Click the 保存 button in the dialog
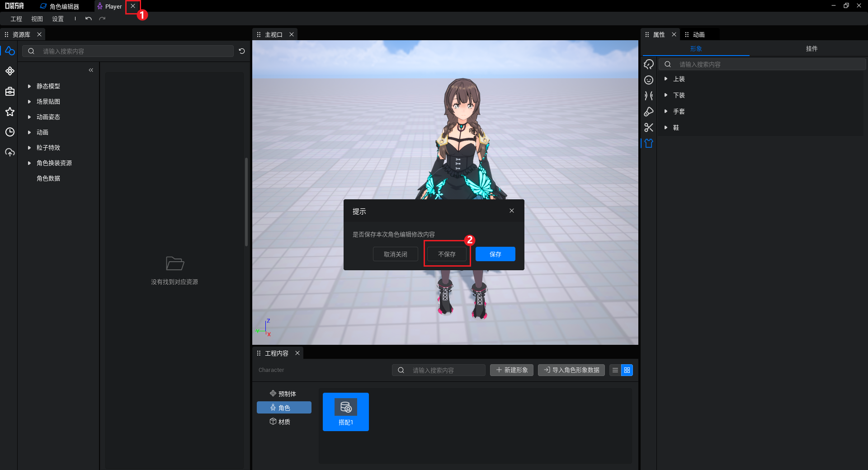Viewport: 868px width, 470px height. click(495, 254)
